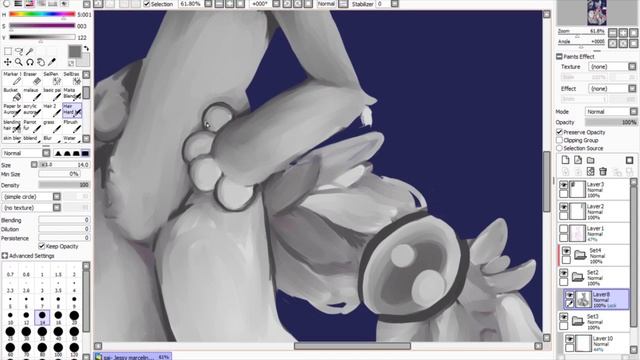Choose the Parrot fur brush
The width and height of the screenshot is (640, 360).
point(32,127)
